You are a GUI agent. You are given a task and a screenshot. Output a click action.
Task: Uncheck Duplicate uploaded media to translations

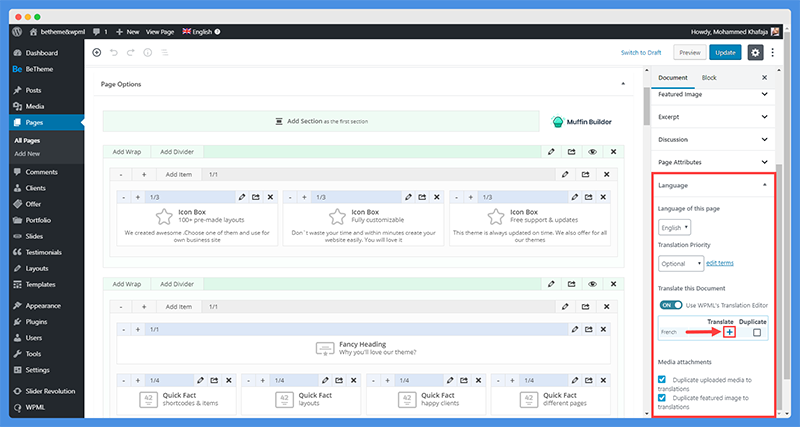[x=662, y=380]
